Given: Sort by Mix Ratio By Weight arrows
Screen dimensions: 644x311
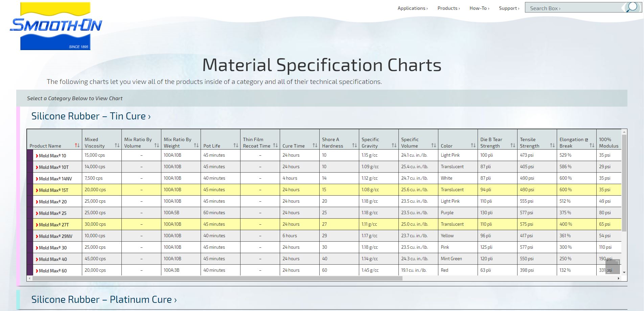Looking at the screenshot, I should [196, 146].
